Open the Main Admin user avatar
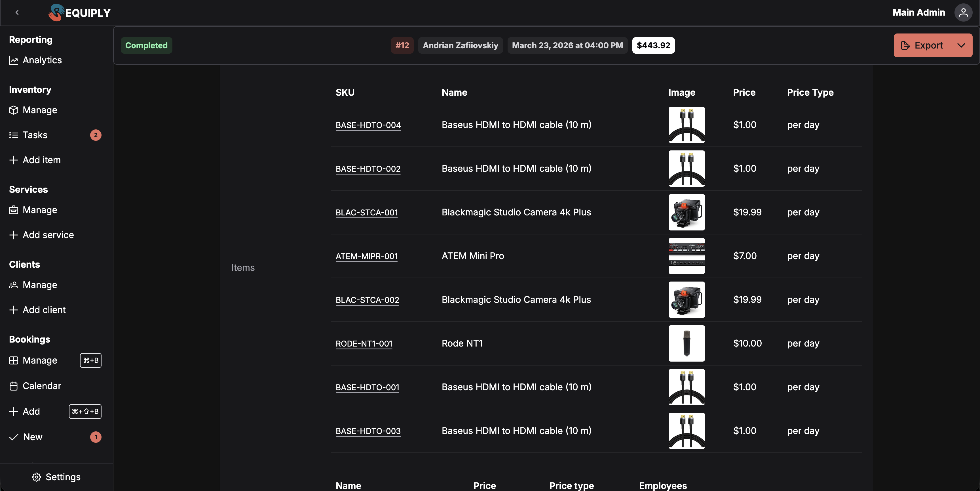The image size is (980, 491). (x=963, y=12)
